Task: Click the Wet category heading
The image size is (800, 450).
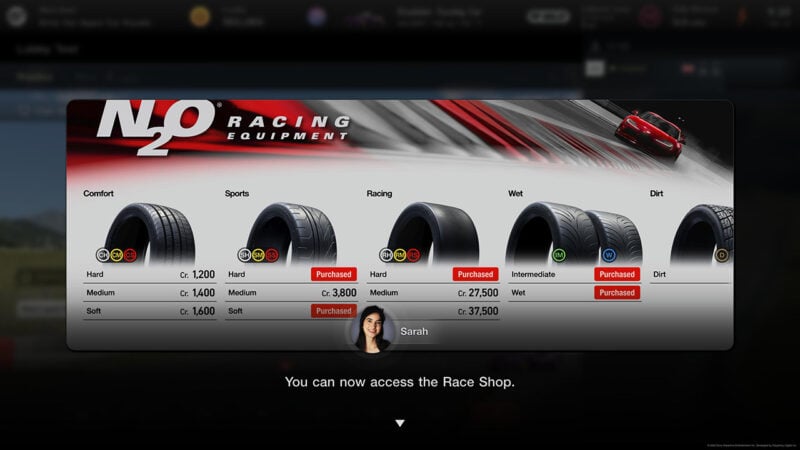Action: tap(515, 193)
